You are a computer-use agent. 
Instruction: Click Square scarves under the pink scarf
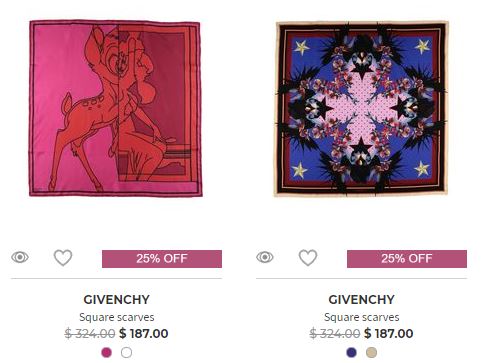tap(117, 317)
